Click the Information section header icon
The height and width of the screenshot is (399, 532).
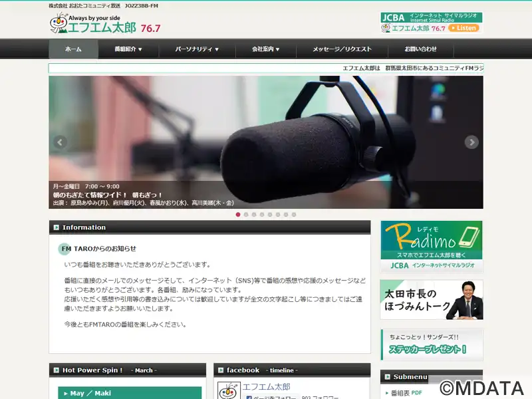(x=57, y=227)
